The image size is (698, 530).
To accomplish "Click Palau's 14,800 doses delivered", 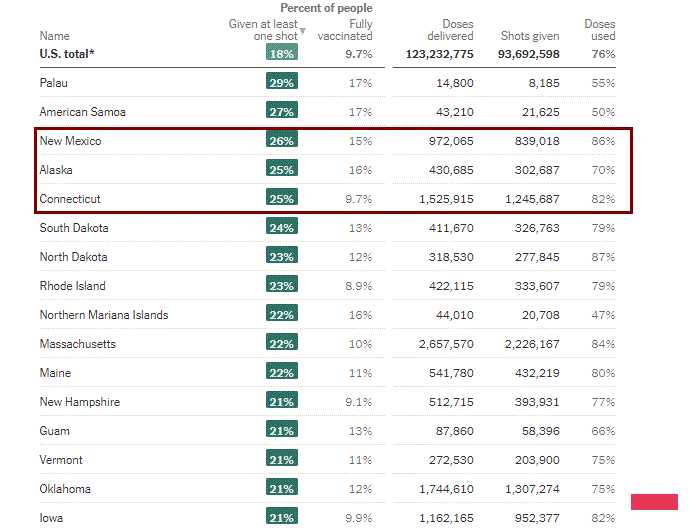I will coord(455,83).
